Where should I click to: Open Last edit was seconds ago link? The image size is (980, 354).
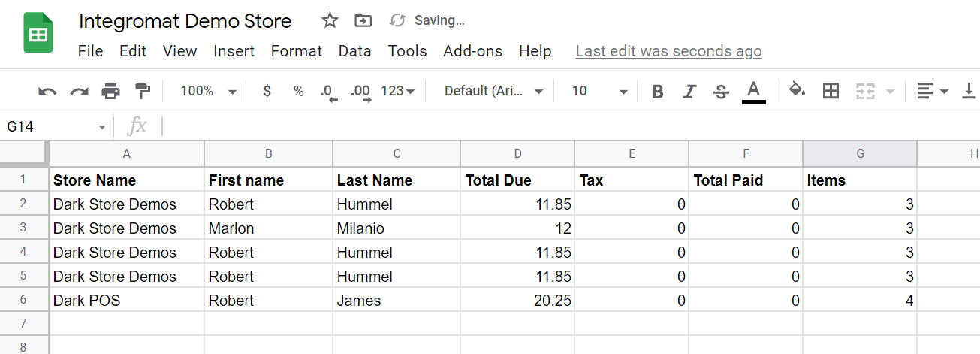[668, 51]
